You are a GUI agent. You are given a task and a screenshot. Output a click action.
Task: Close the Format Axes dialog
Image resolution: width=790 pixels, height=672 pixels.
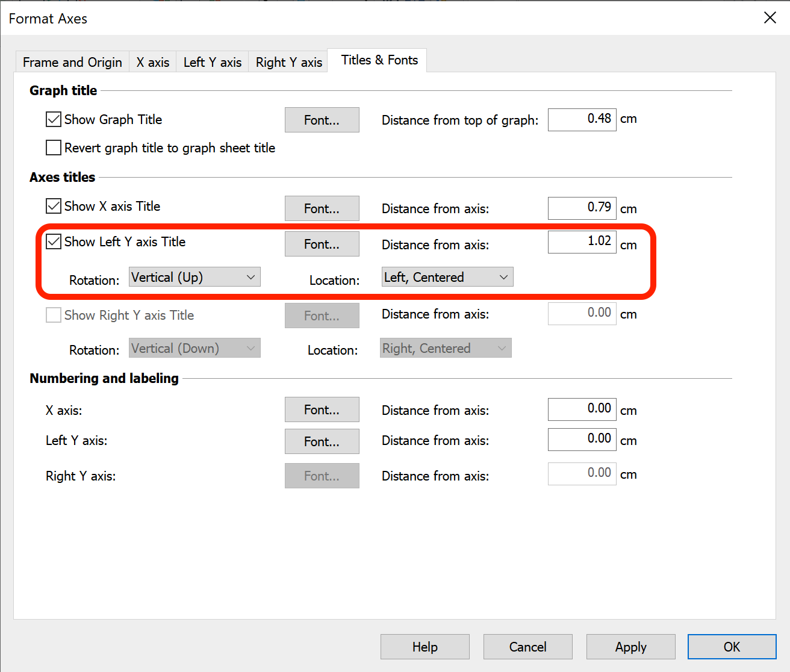(x=770, y=18)
